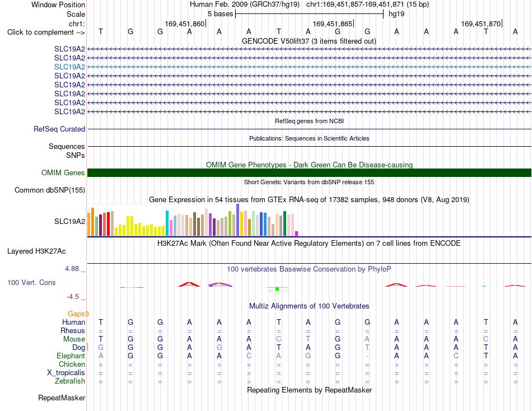Click the 169,451,860 coordinate label
Viewport: 532px width, 411px height.
pyautogui.click(x=185, y=24)
